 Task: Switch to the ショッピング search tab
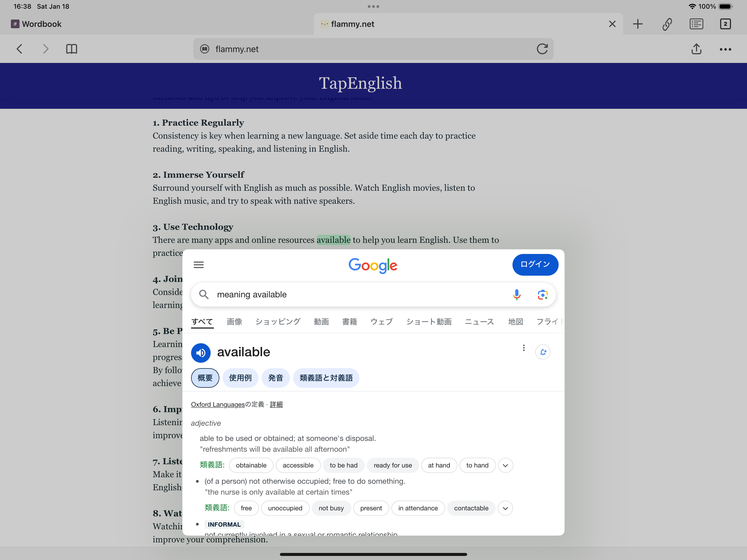(x=278, y=322)
